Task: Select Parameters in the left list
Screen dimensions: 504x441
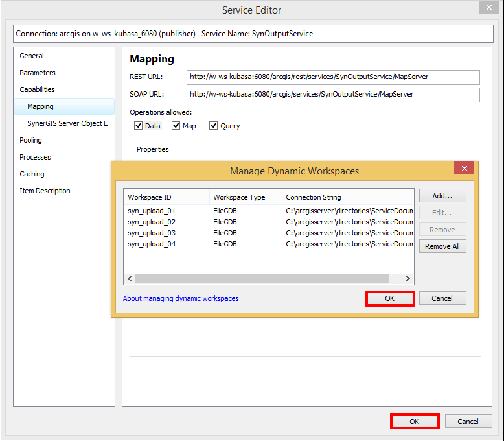Action: coord(38,73)
